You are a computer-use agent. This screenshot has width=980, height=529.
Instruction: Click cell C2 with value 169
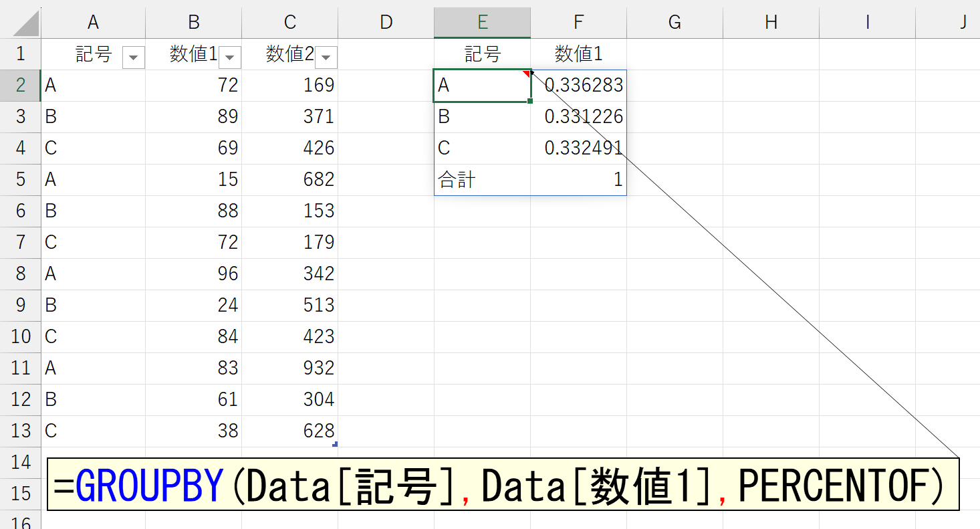tap(290, 86)
